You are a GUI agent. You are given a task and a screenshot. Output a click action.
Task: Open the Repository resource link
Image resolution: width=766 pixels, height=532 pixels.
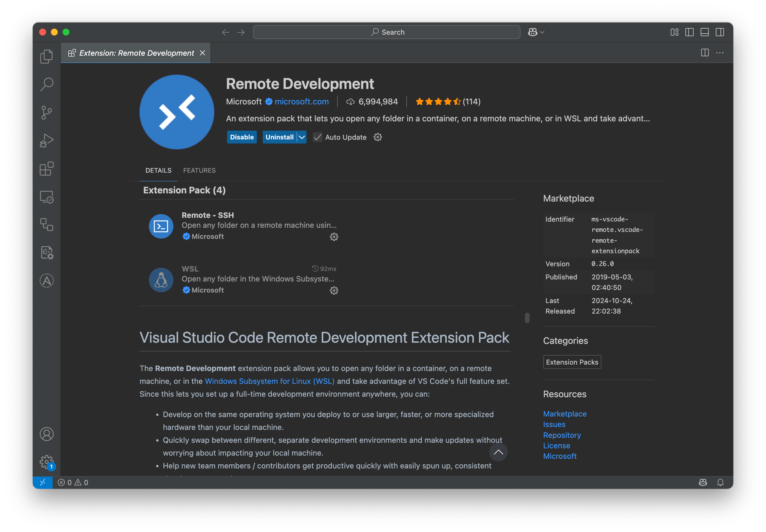[562, 435]
